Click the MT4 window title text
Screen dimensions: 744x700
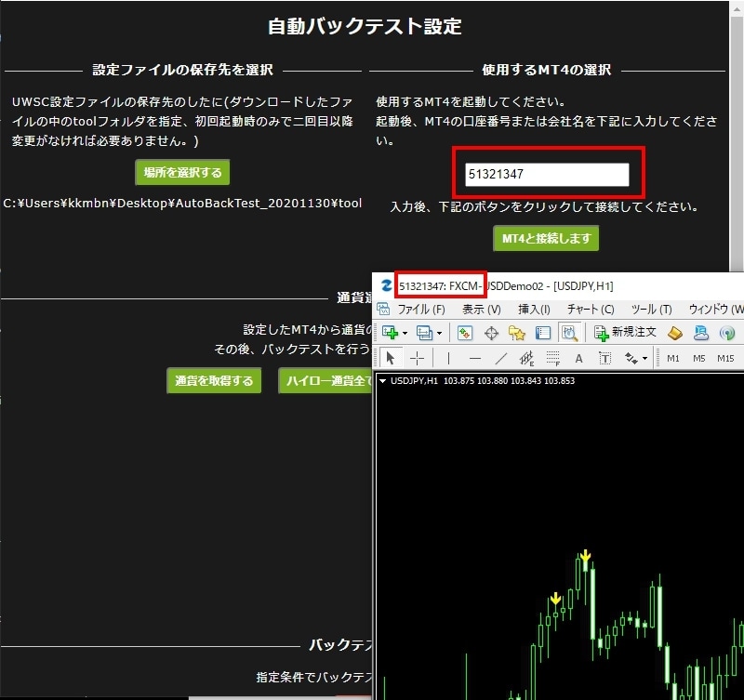506,286
